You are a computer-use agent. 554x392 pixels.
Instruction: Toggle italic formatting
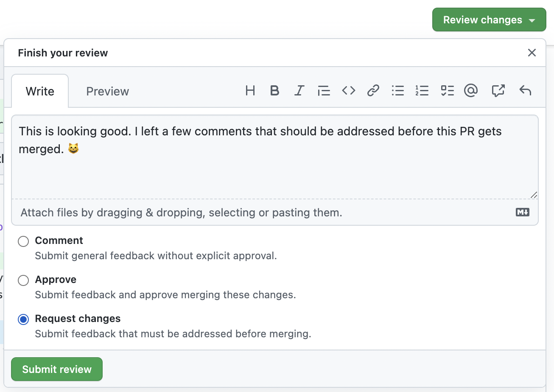(x=299, y=90)
